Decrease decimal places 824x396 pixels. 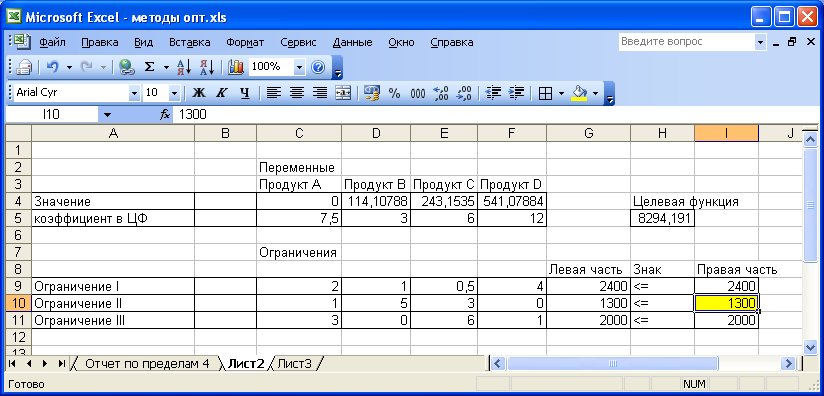point(464,93)
